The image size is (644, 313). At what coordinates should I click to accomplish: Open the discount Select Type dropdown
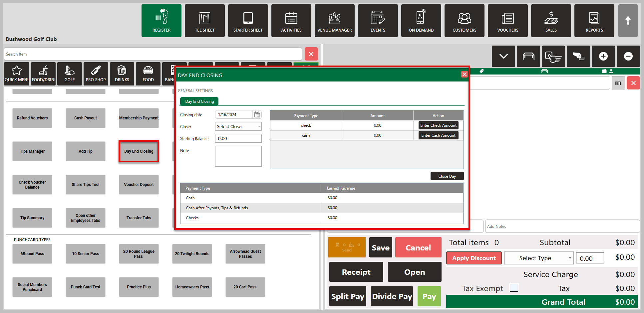point(539,258)
